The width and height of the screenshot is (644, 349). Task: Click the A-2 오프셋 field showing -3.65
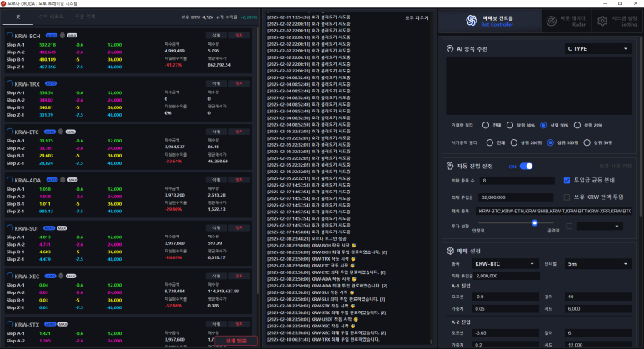506,333
